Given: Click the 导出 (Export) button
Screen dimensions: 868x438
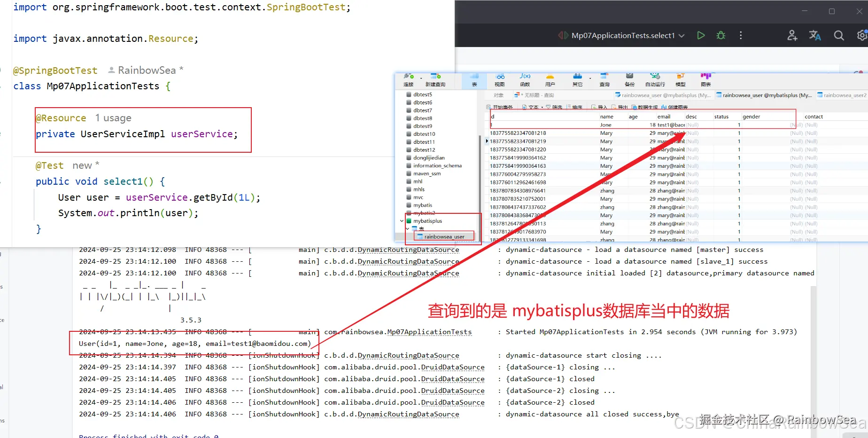Looking at the screenshot, I should [x=619, y=107].
